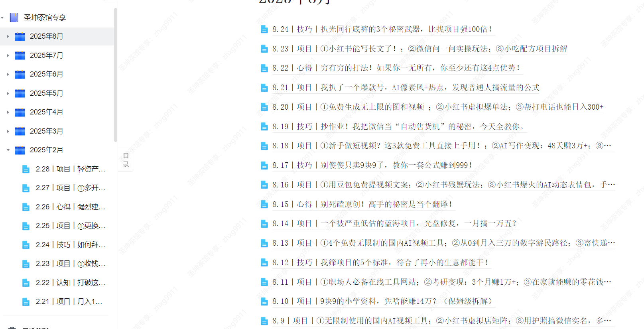Expand the 2025年3月 folder arrow

[x=8, y=131]
